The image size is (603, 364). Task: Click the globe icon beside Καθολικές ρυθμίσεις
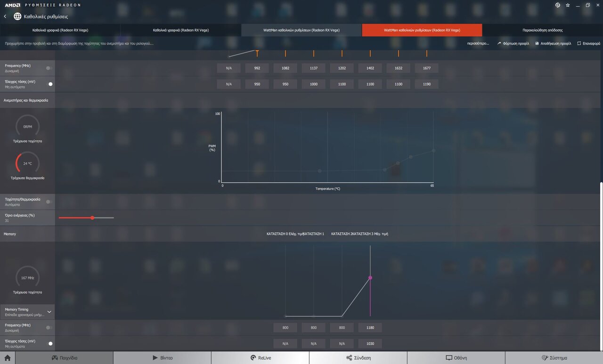17,16
